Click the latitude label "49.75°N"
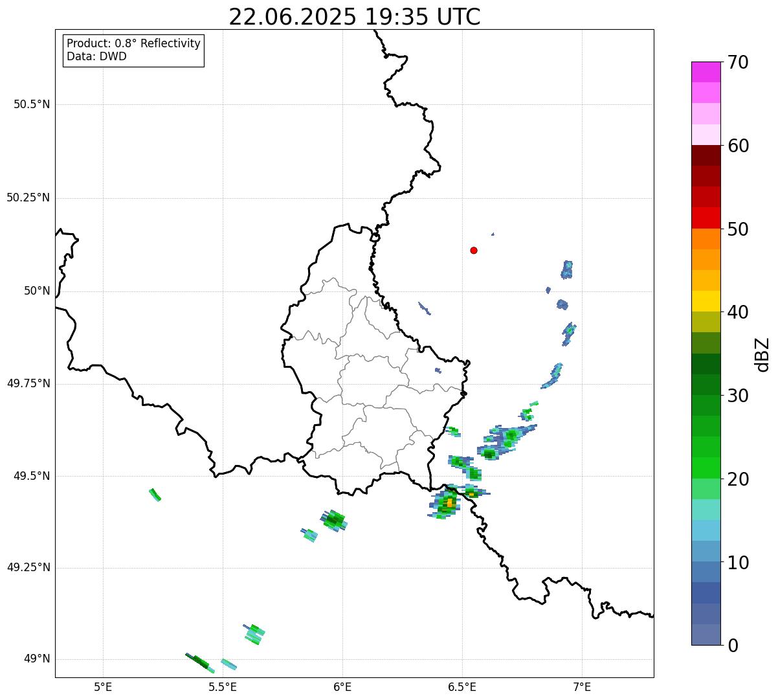This screenshot has width=778, height=700. coord(28,383)
